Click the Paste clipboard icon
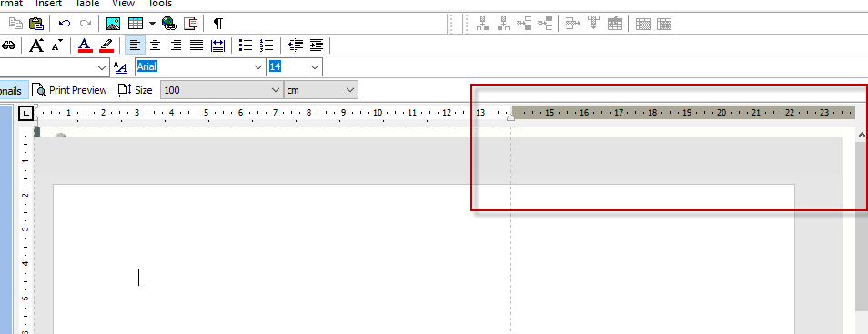This screenshot has width=868, height=334. click(x=36, y=24)
